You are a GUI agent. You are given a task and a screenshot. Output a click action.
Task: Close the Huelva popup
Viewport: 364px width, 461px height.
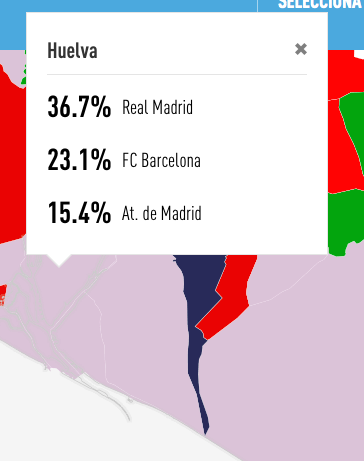coord(301,49)
